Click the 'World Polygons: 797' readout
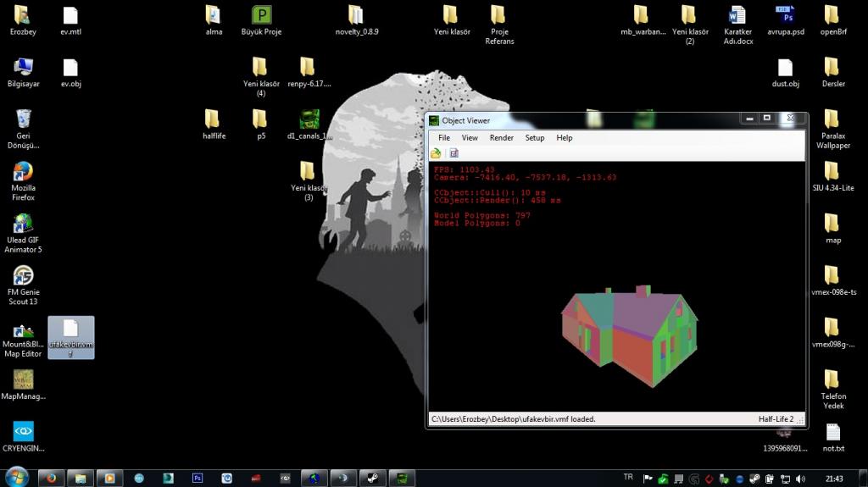The height and width of the screenshot is (487, 868). tap(481, 215)
